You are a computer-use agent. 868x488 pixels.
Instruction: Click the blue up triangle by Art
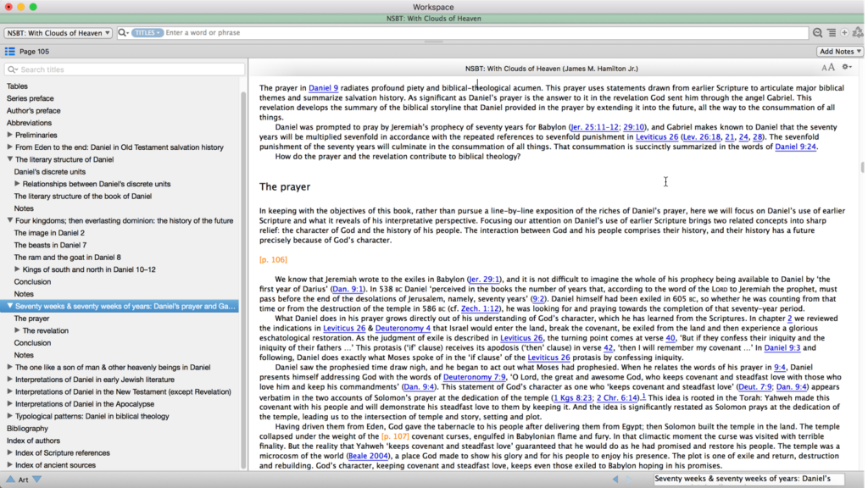[9, 480]
